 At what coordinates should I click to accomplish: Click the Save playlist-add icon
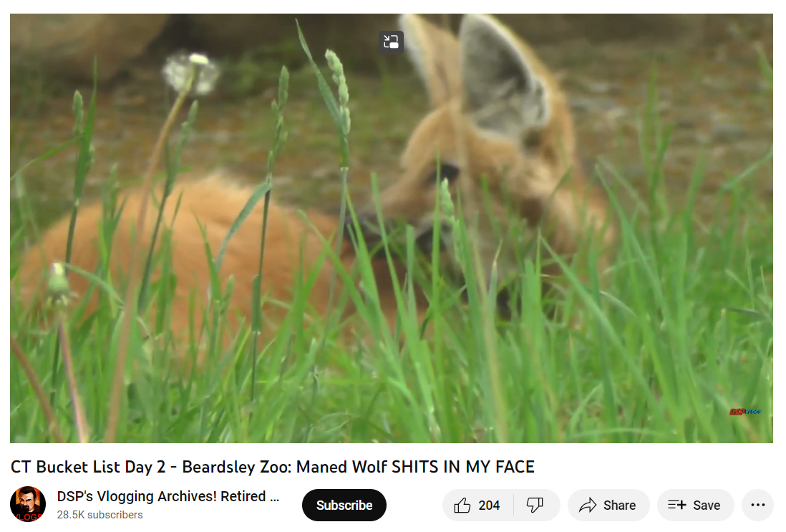tap(676, 505)
